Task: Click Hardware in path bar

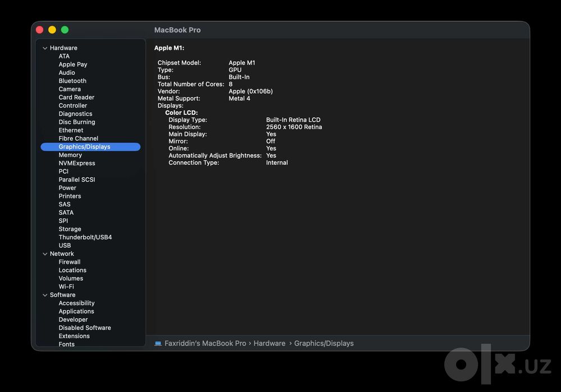Action: tap(269, 343)
